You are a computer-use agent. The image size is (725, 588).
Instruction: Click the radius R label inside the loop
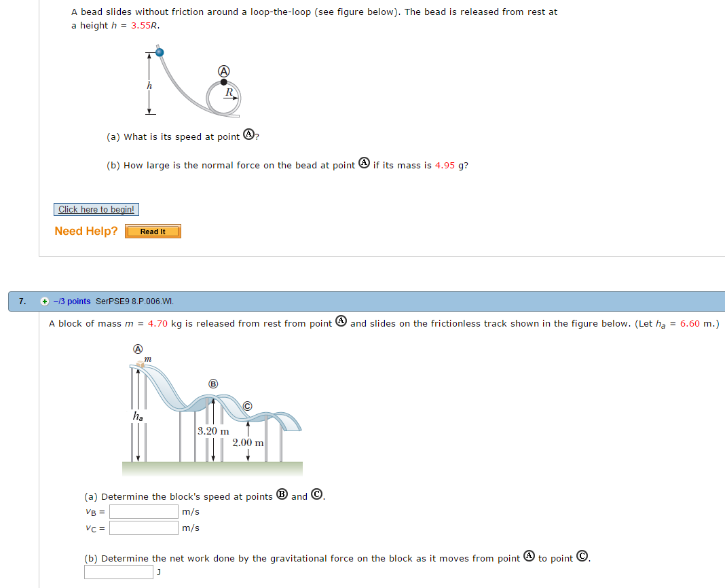[x=229, y=91]
